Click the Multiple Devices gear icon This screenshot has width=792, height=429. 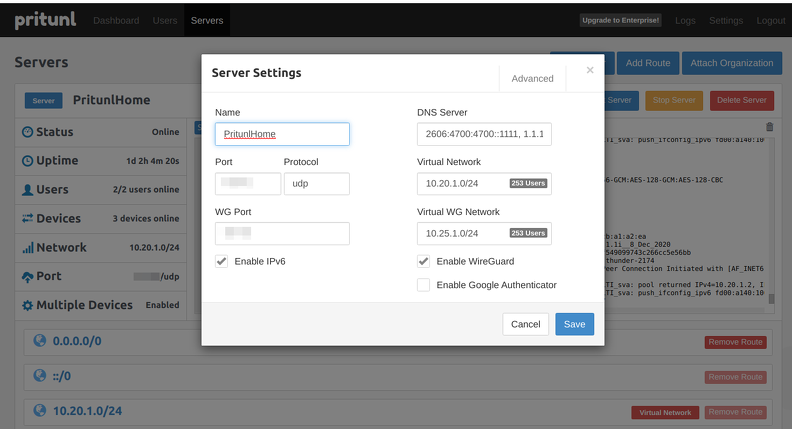(27, 305)
